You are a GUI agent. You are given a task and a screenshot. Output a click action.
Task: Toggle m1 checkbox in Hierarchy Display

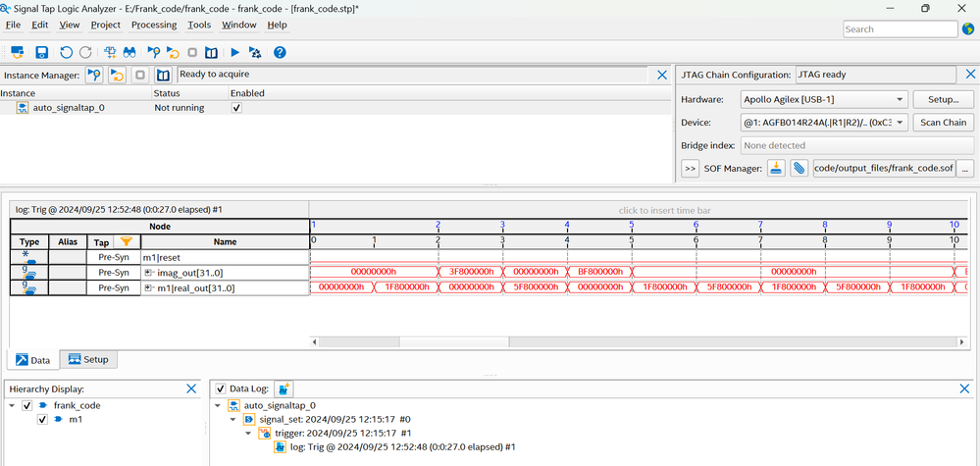[x=42, y=420]
